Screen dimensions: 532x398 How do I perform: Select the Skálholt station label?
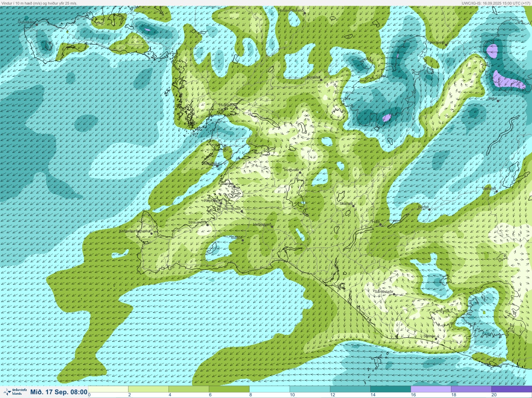[346, 204]
